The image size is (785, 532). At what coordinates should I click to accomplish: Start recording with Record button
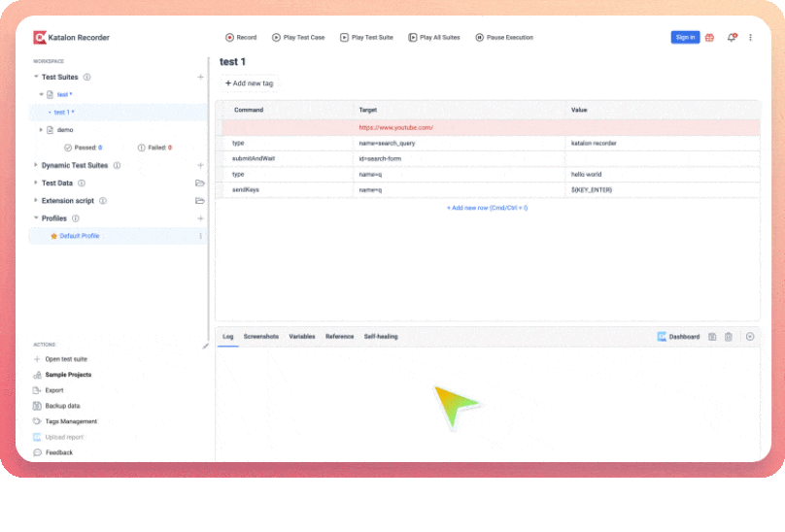point(241,38)
